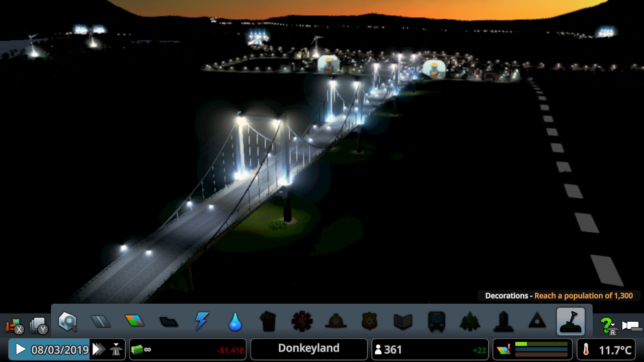This screenshot has height=362, width=644.
Task: Open the Water and Sewage menu
Action: 235,322
